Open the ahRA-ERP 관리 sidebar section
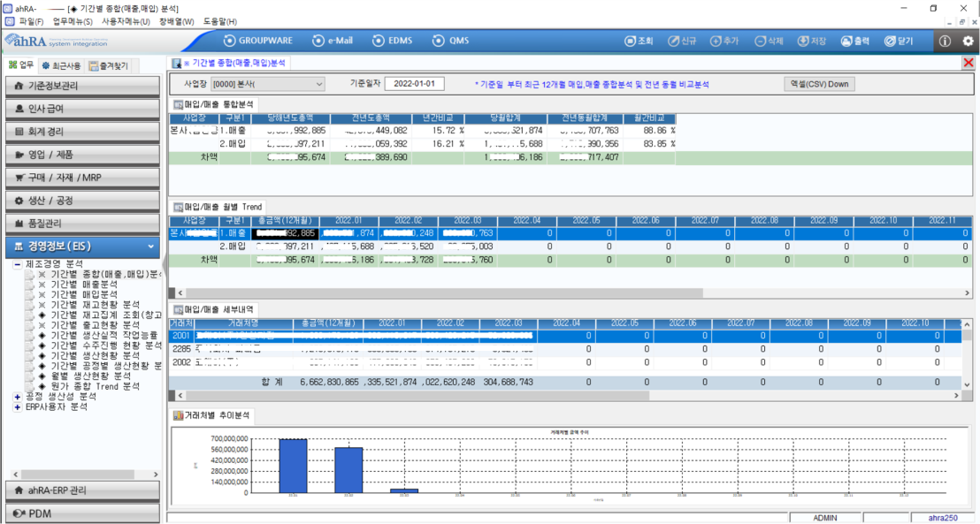980x524 pixels. pyautogui.click(x=82, y=490)
